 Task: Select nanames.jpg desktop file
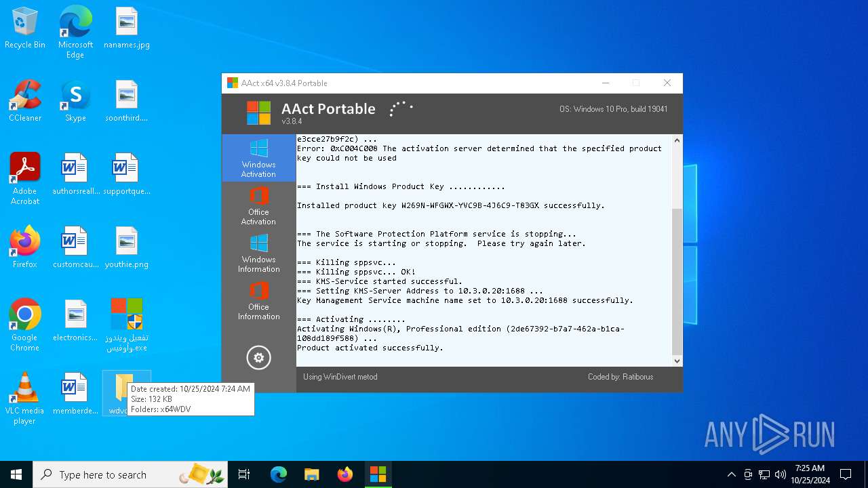[x=127, y=28]
